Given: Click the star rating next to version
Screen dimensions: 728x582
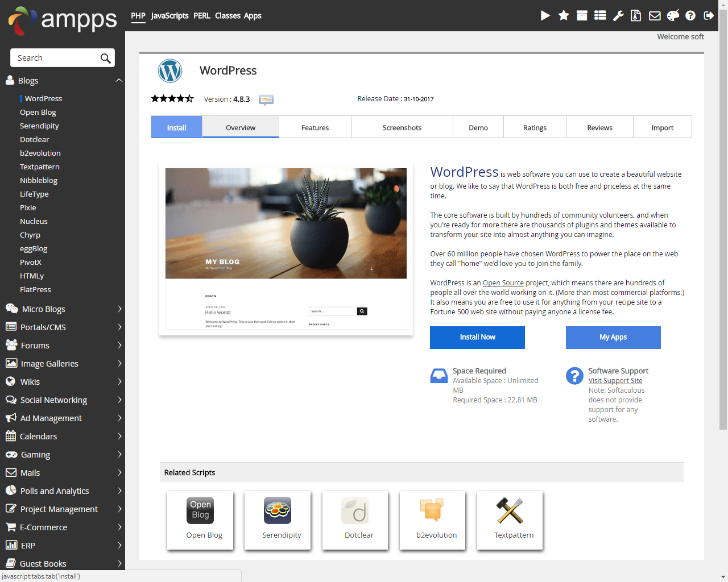Looking at the screenshot, I should click(172, 98).
